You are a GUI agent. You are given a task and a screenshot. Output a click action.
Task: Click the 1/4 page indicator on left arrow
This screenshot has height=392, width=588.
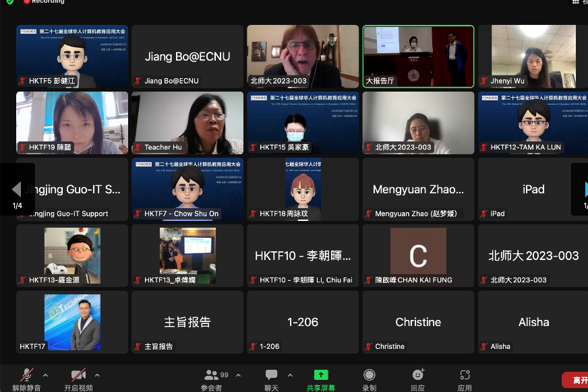(18, 205)
